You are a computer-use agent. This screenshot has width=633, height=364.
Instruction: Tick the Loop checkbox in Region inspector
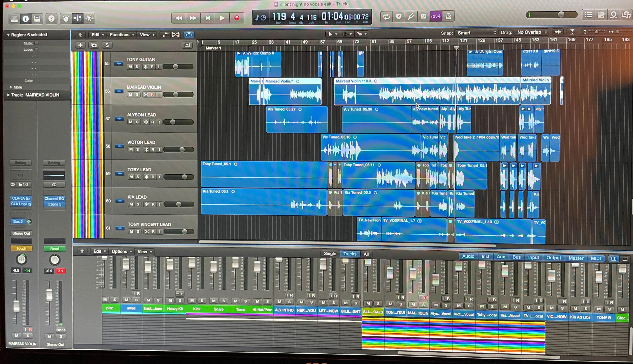[x=36, y=49]
